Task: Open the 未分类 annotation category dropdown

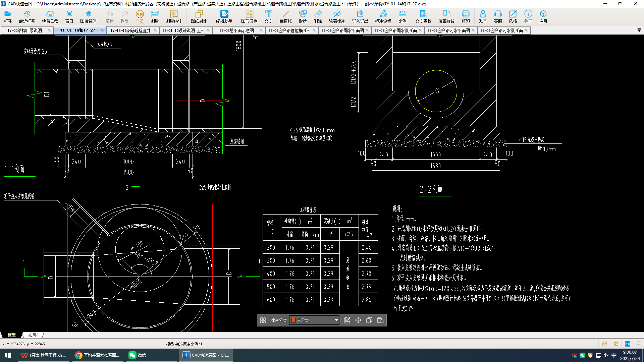Action: point(314,320)
